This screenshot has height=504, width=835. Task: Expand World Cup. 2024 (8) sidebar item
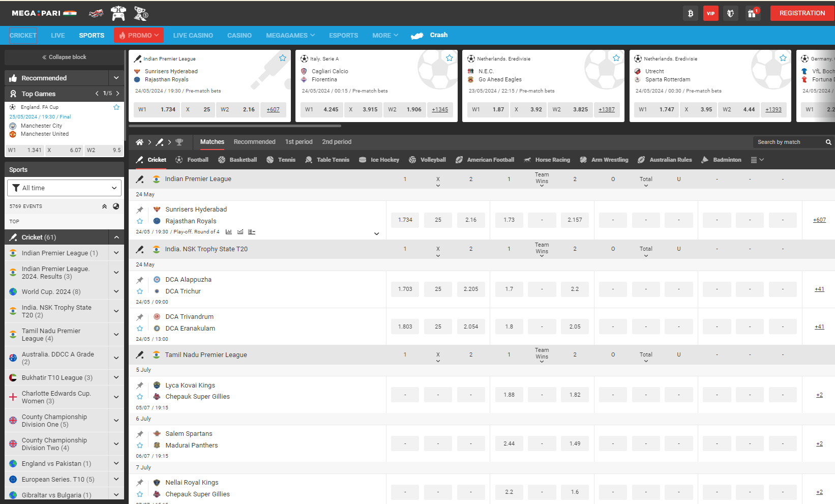pyautogui.click(x=116, y=292)
